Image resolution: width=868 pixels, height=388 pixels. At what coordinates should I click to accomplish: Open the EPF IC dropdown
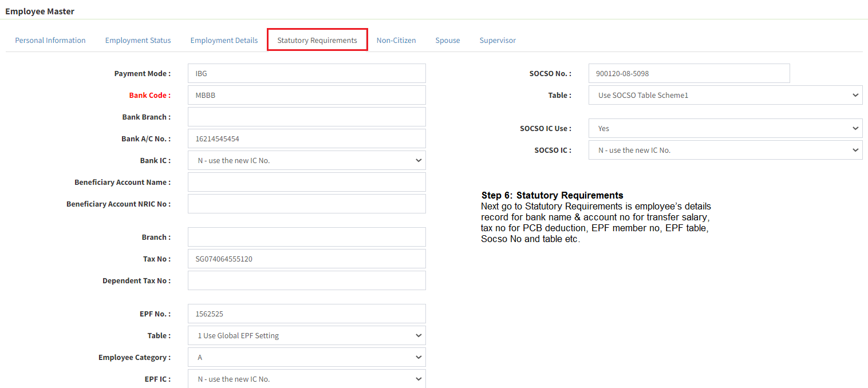pyautogui.click(x=306, y=379)
